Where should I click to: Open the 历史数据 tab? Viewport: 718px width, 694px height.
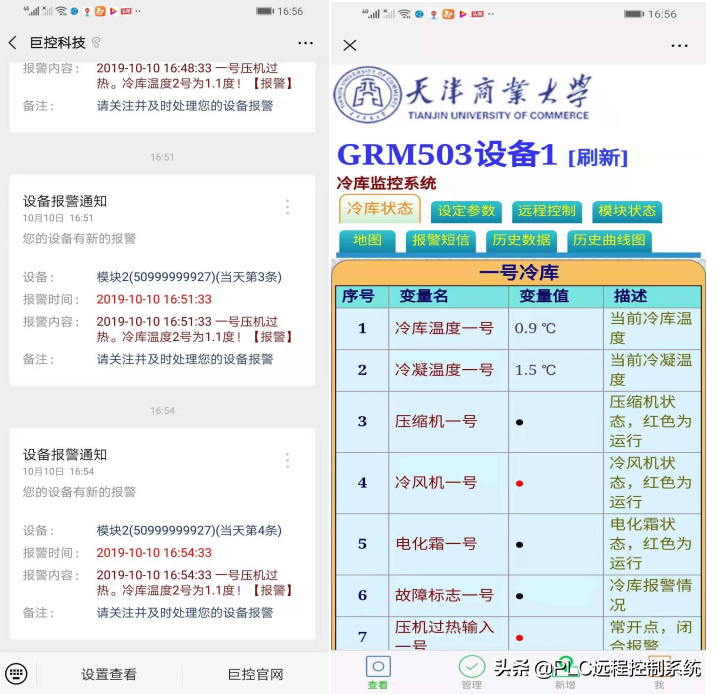(521, 240)
